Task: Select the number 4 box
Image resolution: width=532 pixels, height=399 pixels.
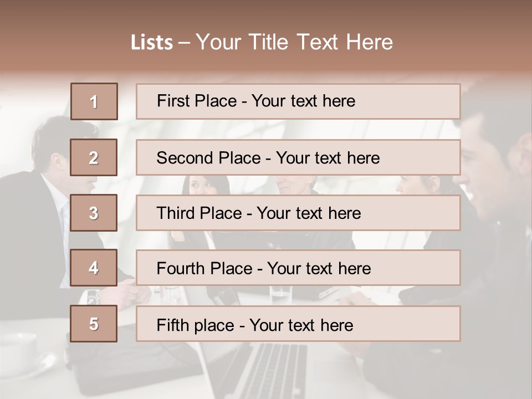Action: point(94,268)
